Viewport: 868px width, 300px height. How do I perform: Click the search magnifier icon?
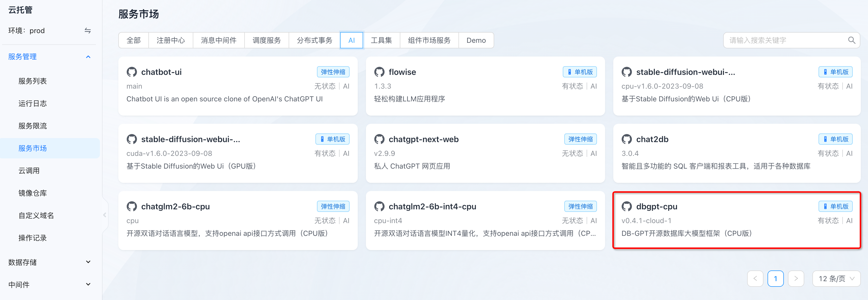tap(851, 40)
